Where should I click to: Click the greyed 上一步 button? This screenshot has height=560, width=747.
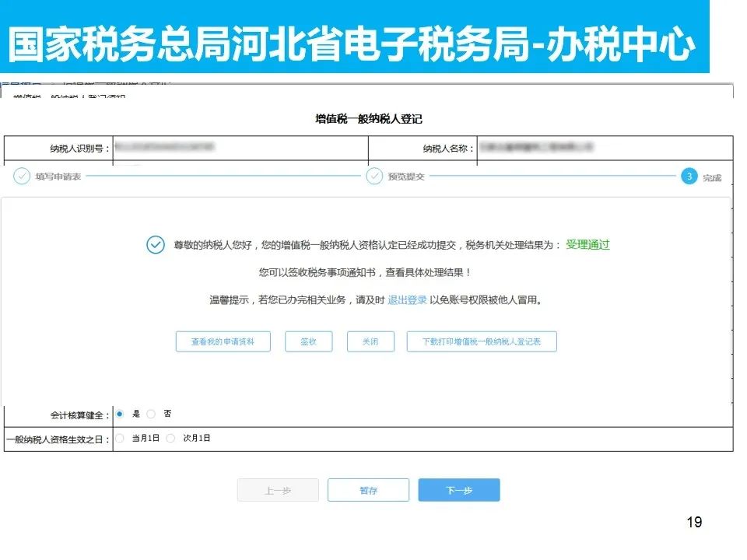click(278, 490)
